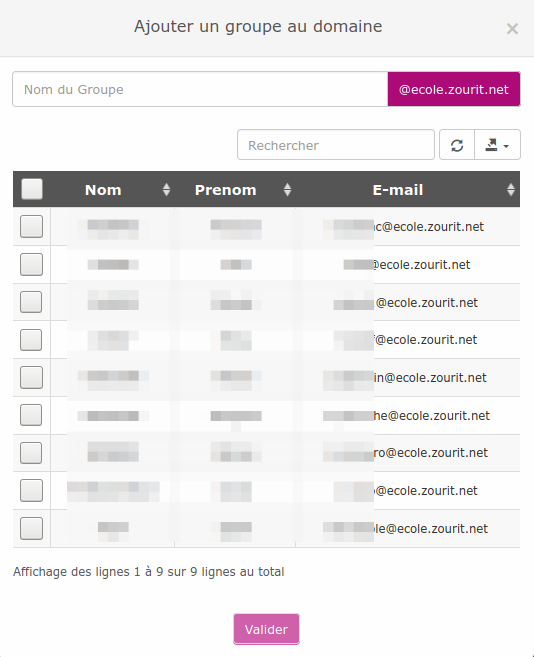Tick checkbox for he@ecole.zourit.net row
This screenshot has width=534, height=657.
pos(31,415)
